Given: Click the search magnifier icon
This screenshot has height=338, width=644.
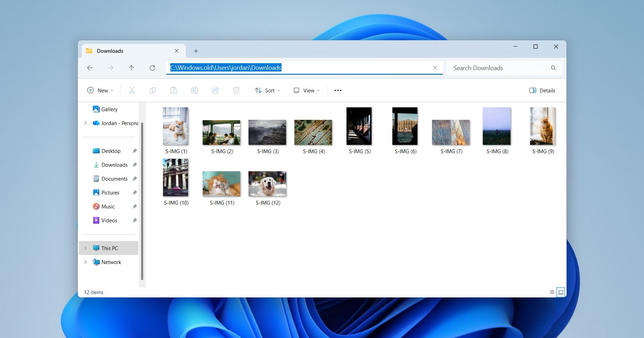Looking at the screenshot, I should click(553, 68).
